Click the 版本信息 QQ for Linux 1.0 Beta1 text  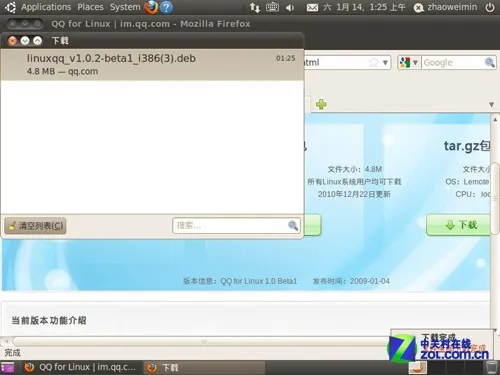[240, 281]
